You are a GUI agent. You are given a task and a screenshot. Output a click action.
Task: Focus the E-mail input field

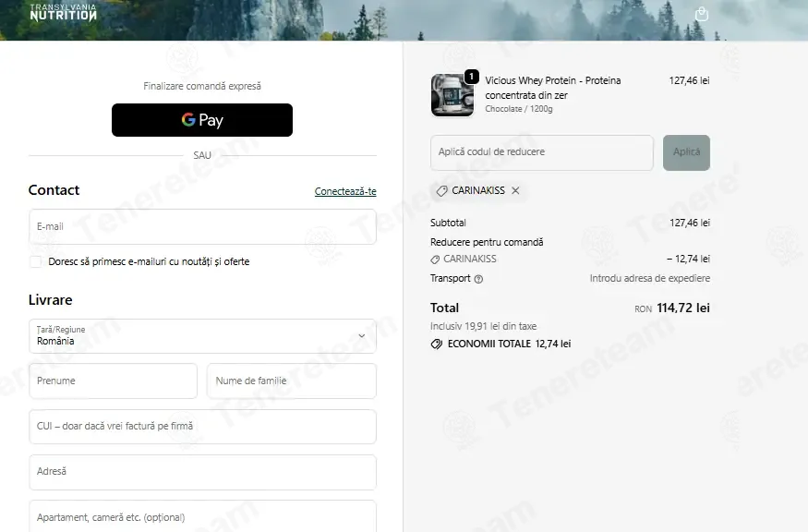click(202, 227)
